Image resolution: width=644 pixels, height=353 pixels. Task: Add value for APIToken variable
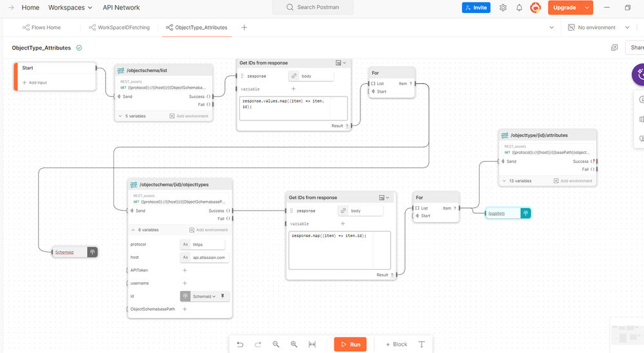[184, 270]
